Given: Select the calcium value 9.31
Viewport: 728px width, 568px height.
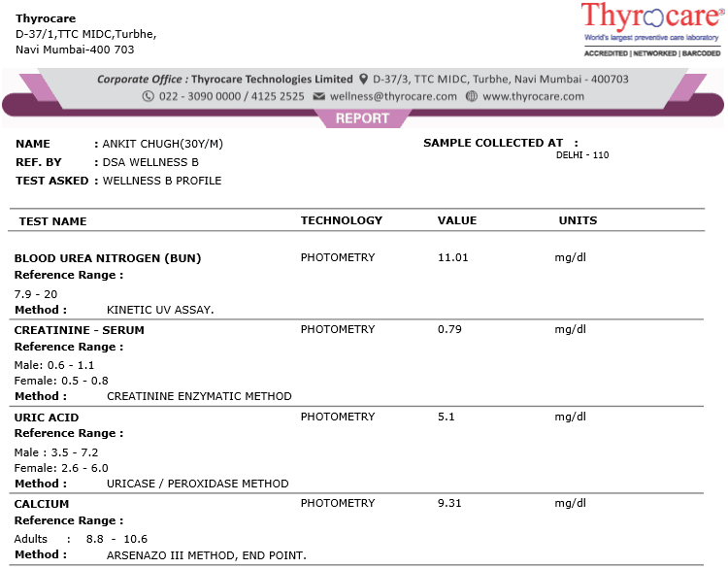Looking at the screenshot, I should [x=449, y=504].
